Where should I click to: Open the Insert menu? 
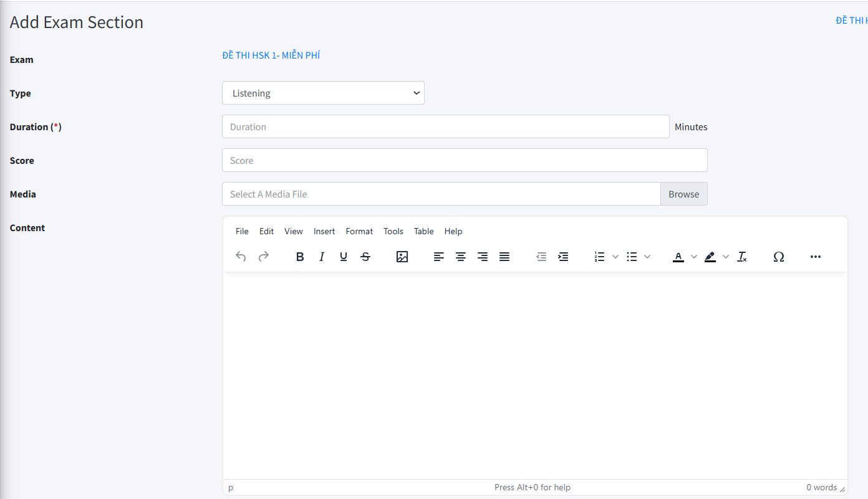coord(324,231)
